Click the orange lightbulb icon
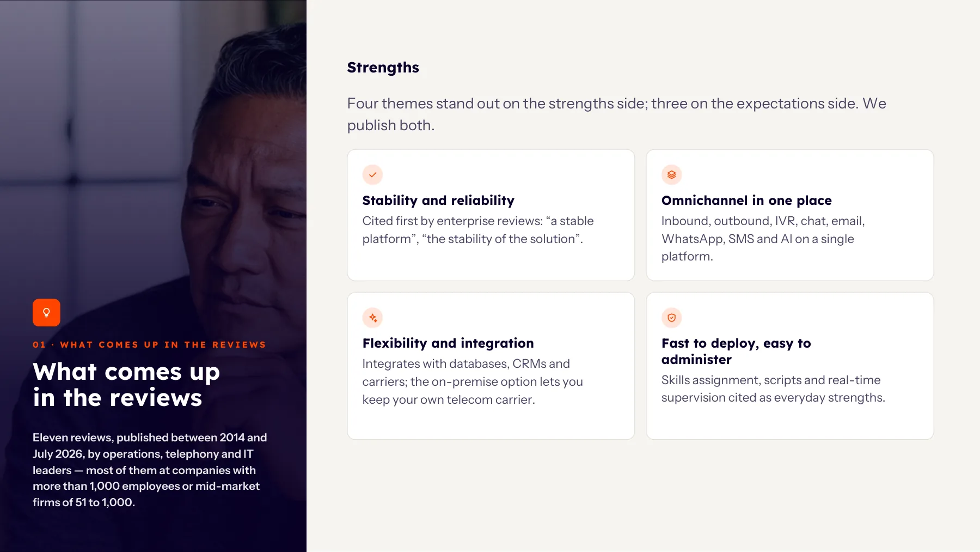Viewport: 980px width, 552px height. tap(46, 313)
